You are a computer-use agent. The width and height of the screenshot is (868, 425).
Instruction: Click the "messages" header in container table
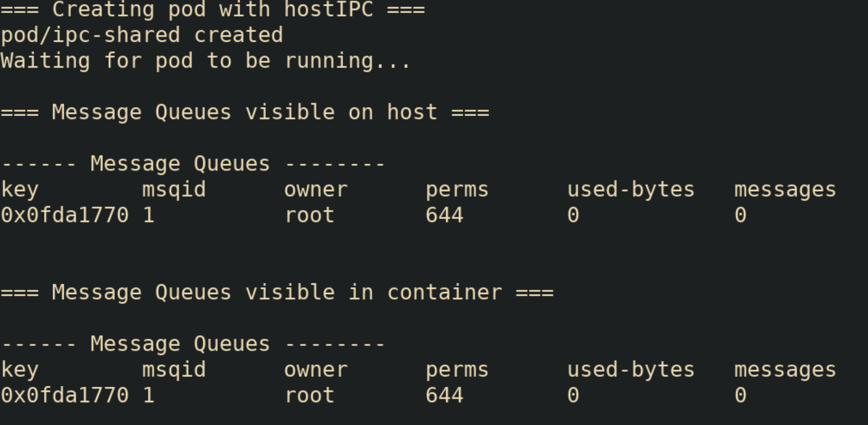(785, 370)
